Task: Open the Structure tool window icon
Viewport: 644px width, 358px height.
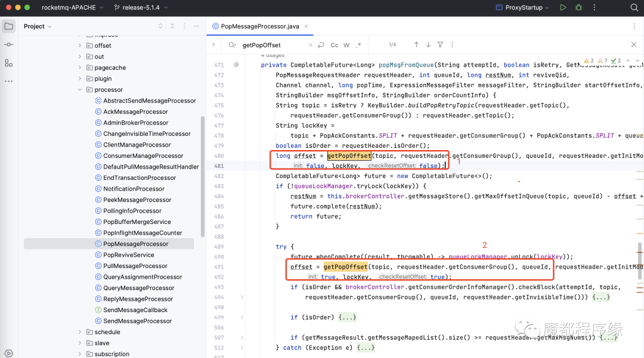Action: (8, 63)
